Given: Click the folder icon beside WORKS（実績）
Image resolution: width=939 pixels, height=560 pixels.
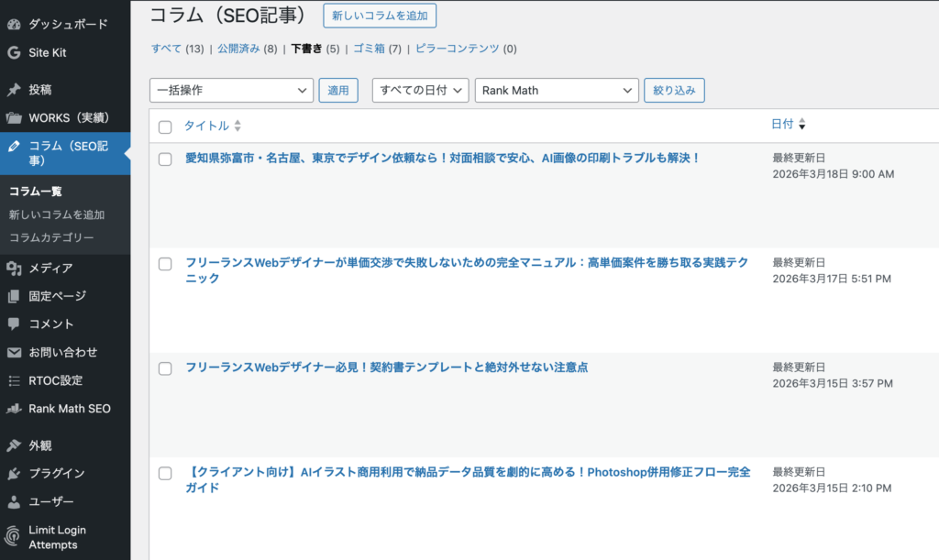Looking at the screenshot, I should 14,118.
